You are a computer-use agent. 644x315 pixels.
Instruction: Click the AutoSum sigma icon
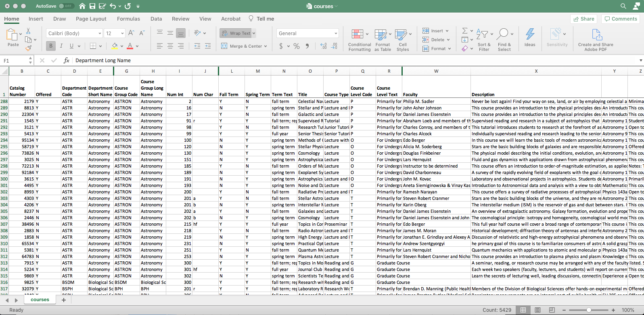tap(465, 31)
